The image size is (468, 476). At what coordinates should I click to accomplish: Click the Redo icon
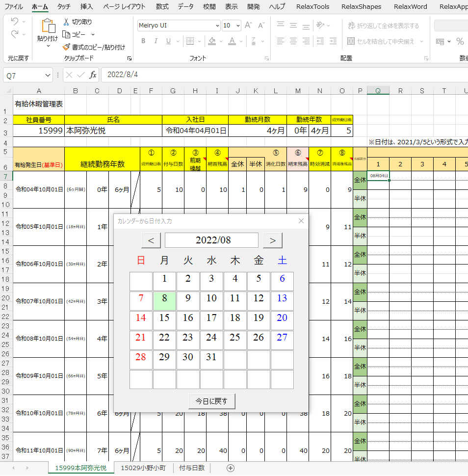[15, 34]
